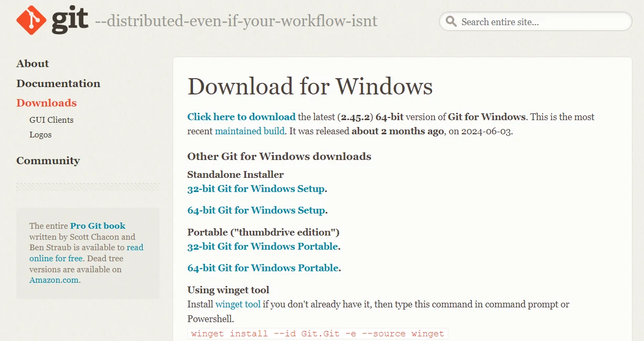
Task: Click the distributed-even-if-your-workflow-isnt tagline
Action: point(236,21)
